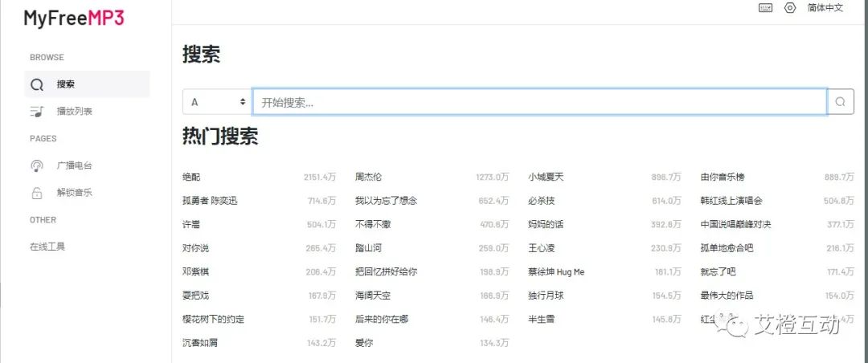
Task: Click hot search 蔡徐坤 Hug Me
Action: (x=556, y=272)
